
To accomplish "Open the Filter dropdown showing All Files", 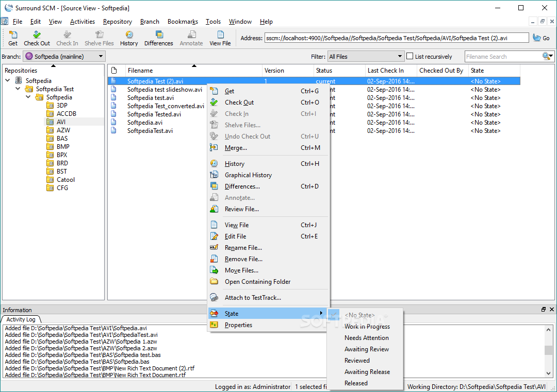I will (x=366, y=57).
